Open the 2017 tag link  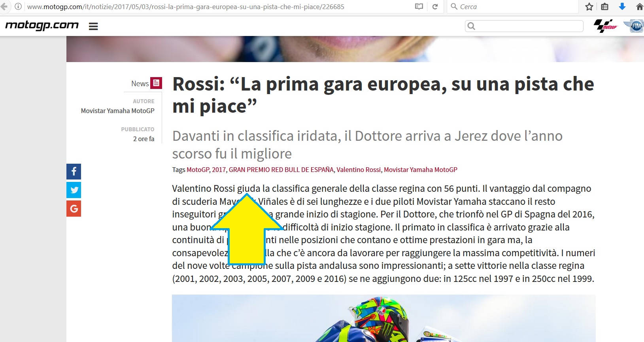point(219,170)
